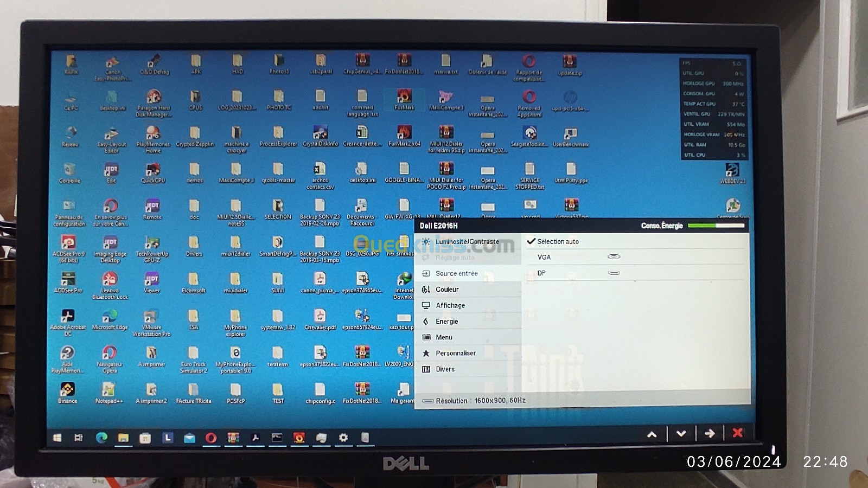This screenshot has width=868, height=488.
Task: Select the TechPowerUp GPU-Z icon
Action: [x=152, y=249]
